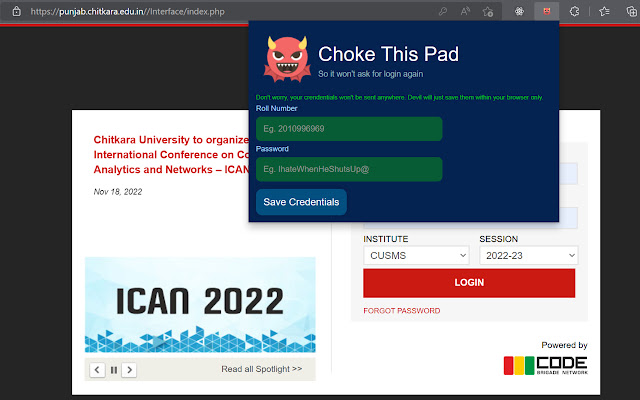Add this page to favorites star icon
The image size is (640, 400).
click(x=488, y=11)
